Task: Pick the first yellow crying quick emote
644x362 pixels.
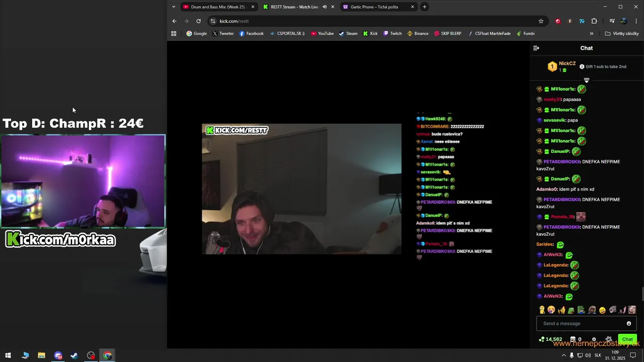Action: 542,310
